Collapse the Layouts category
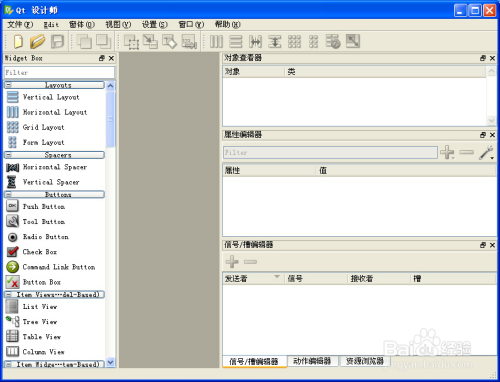 (x=9, y=85)
